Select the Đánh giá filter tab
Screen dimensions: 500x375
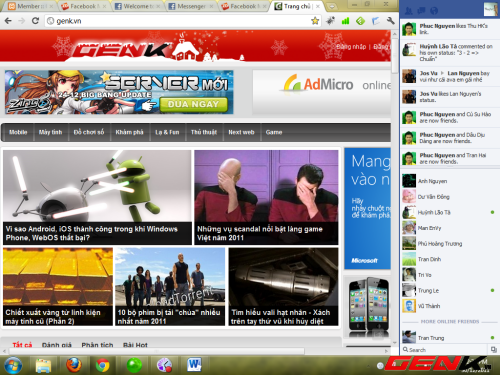(57, 345)
